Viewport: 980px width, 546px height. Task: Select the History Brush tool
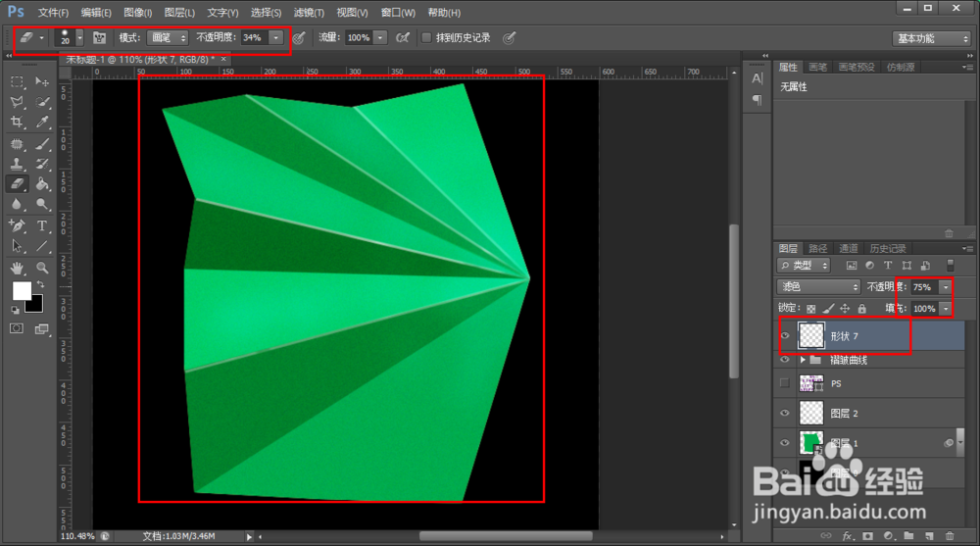click(42, 164)
